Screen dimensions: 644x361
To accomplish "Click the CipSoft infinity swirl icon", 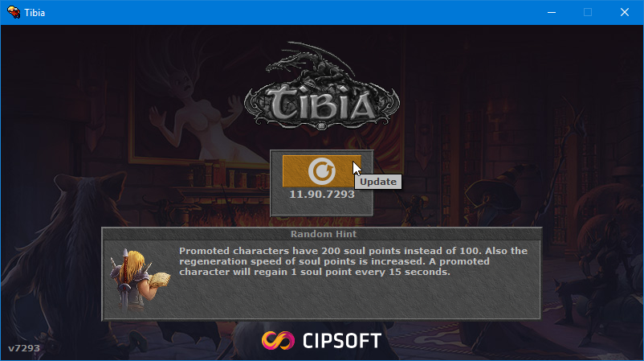I will [x=278, y=340].
